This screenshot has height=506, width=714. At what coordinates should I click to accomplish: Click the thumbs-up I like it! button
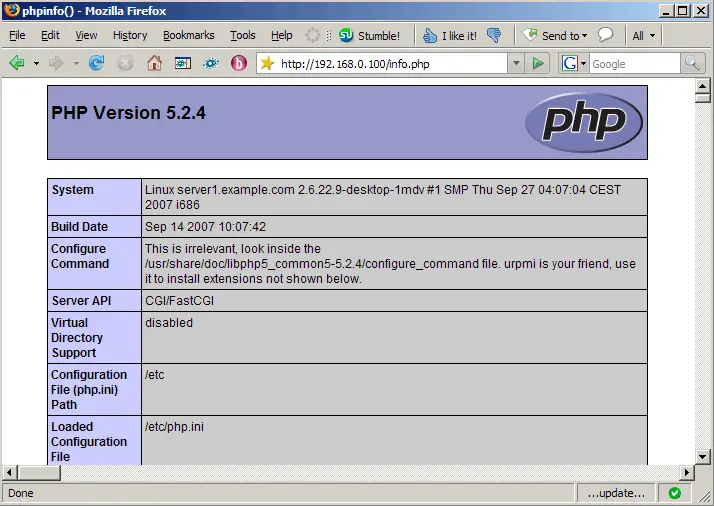point(449,36)
